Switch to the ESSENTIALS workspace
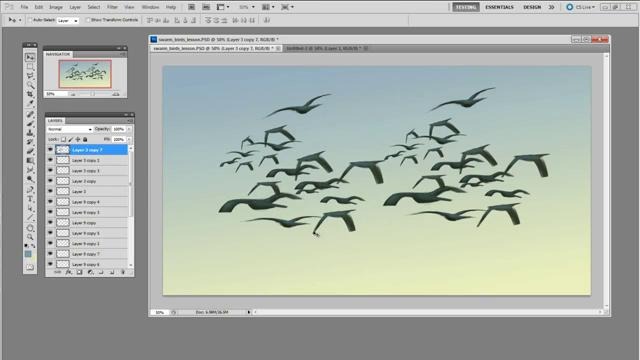The height and width of the screenshot is (360, 640). point(499,7)
